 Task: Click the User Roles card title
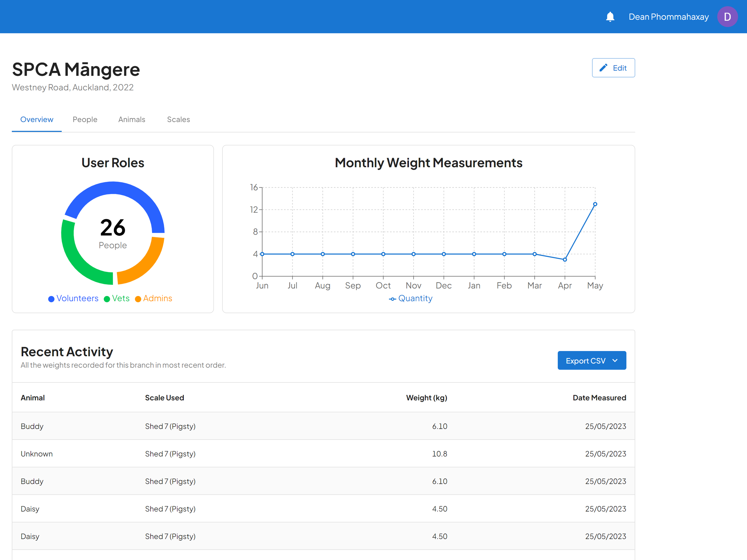[x=113, y=163]
